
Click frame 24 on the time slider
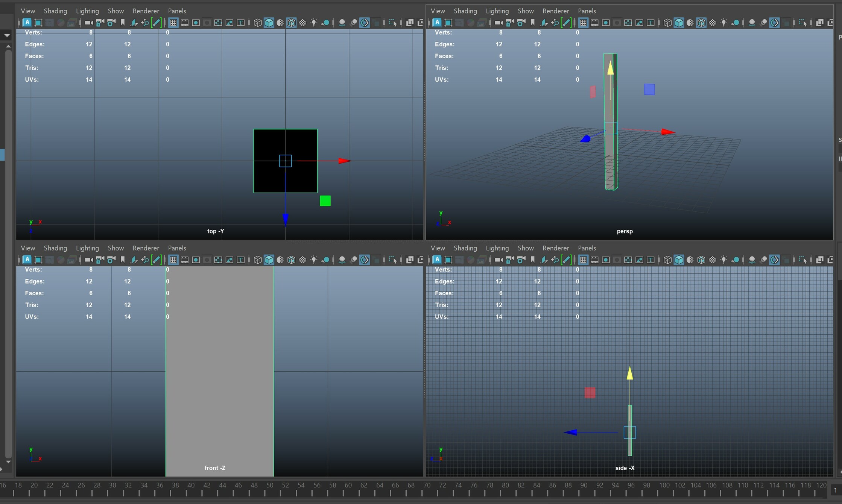[x=65, y=485]
